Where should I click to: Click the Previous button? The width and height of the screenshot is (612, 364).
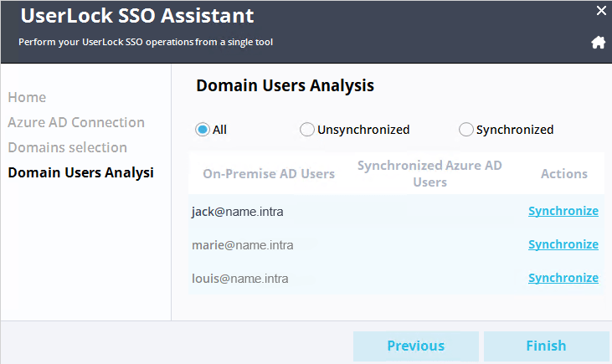tap(416, 346)
